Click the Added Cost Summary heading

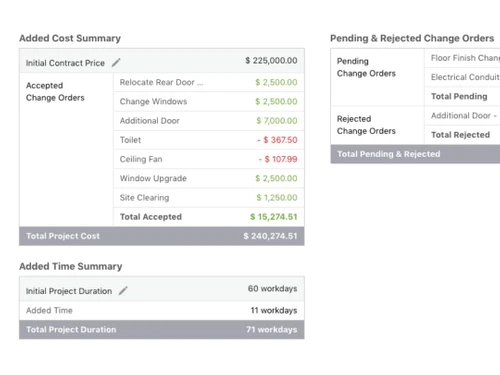(70, 38)
